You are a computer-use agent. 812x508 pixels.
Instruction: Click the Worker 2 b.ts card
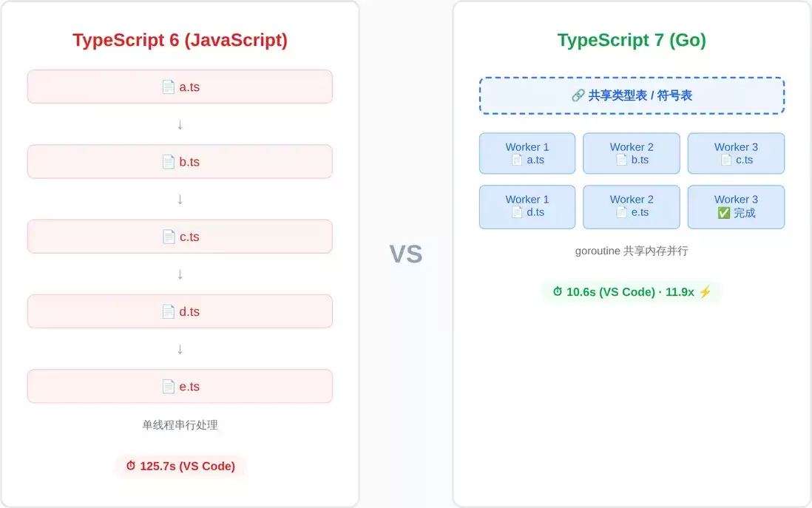(632, 153)
